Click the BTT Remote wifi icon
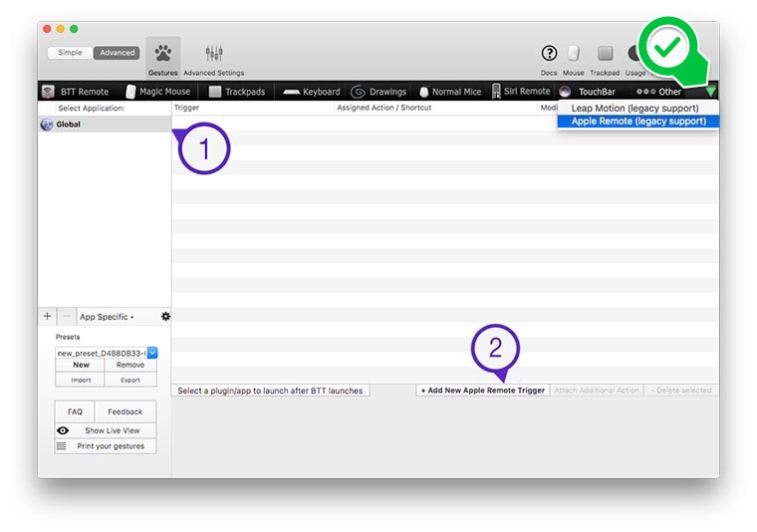The image size is (757, 532). point(48,92)
